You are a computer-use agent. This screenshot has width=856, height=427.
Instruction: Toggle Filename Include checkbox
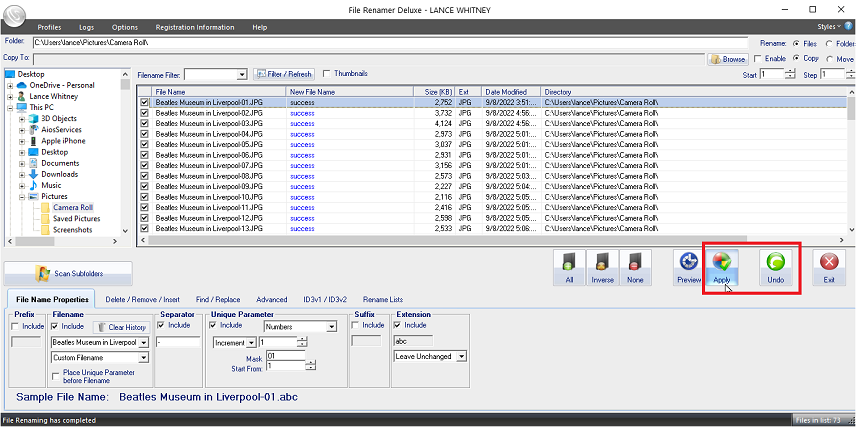(x=55, y=327)
